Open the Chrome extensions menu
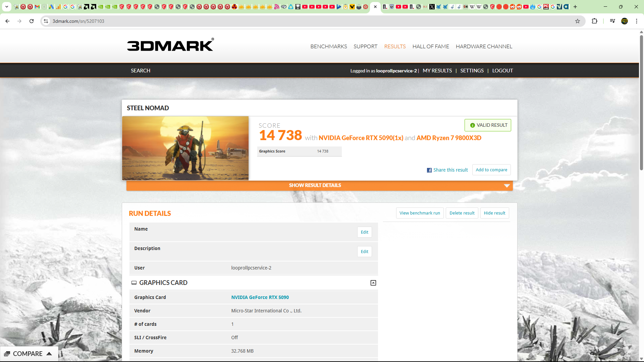The height and width of the screenshot is (362, 644). point(594,21)
